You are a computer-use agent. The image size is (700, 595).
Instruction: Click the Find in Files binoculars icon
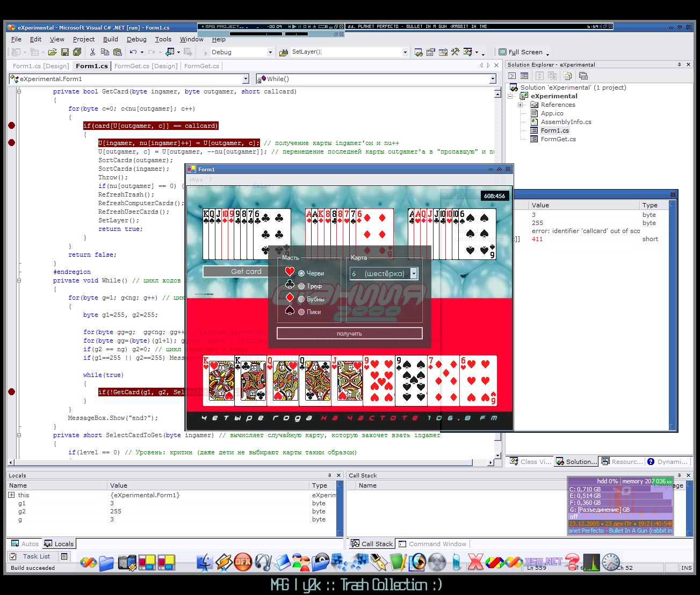[x=284, y=53]
